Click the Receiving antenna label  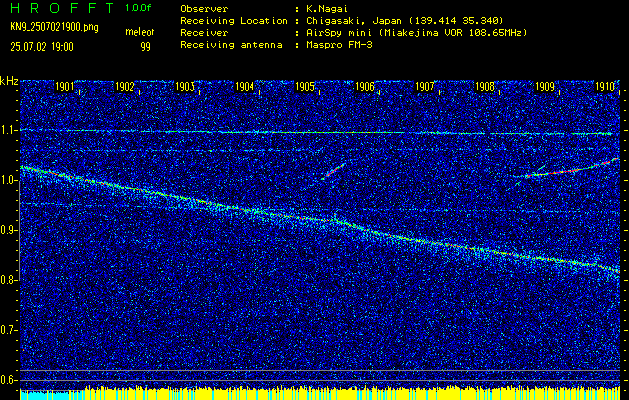pyautogui.click(x=231, y=45)
